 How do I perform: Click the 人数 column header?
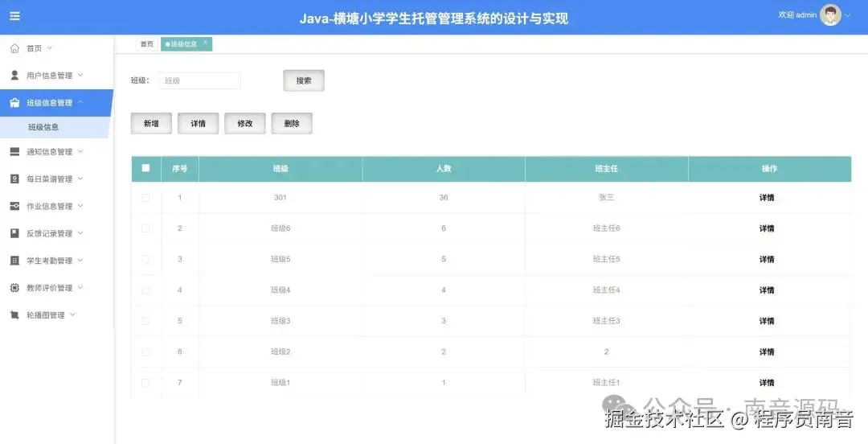tap(444, 168)
